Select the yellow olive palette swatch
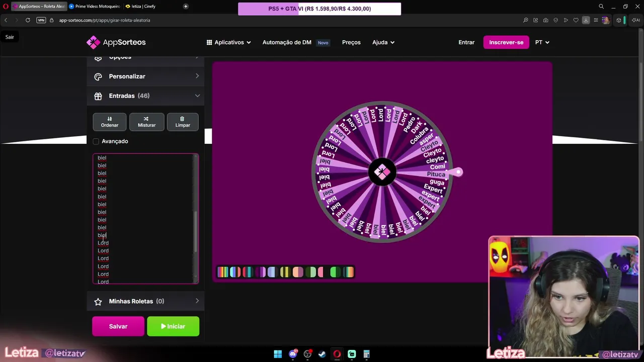 coord(286,272)
